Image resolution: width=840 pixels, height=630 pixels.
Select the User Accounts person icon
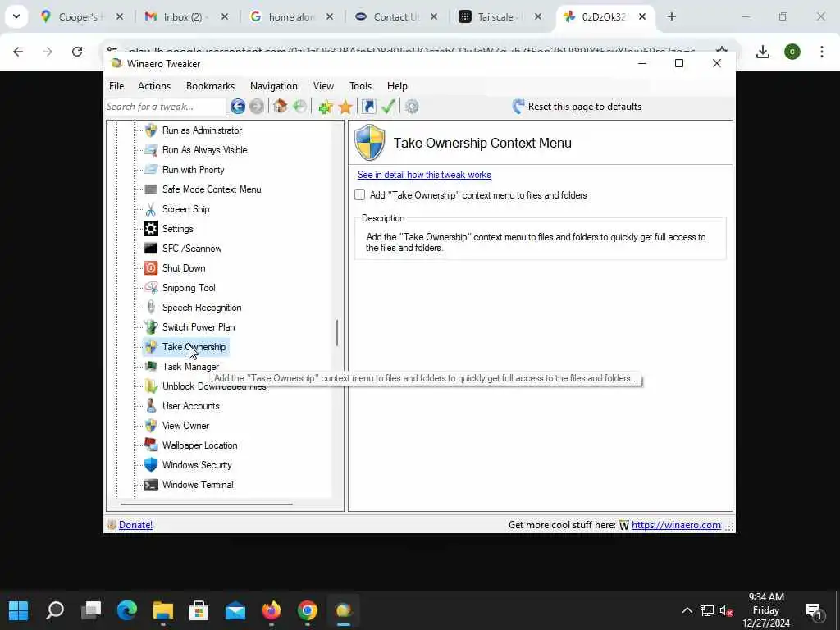tap(151, 405)
